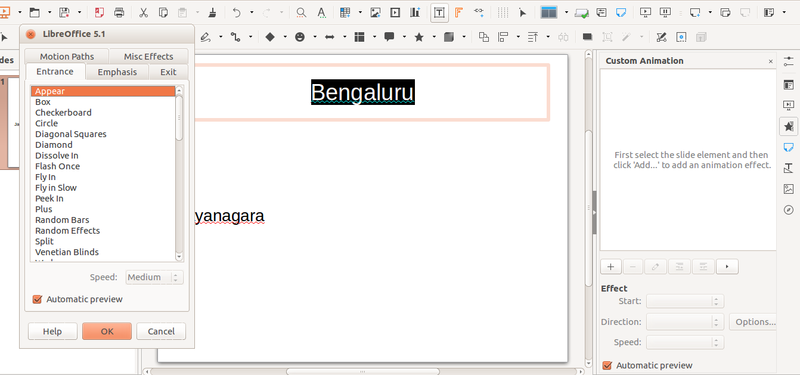
Task: Select the Block Arrows tool
Action: [x=330, y=37]
